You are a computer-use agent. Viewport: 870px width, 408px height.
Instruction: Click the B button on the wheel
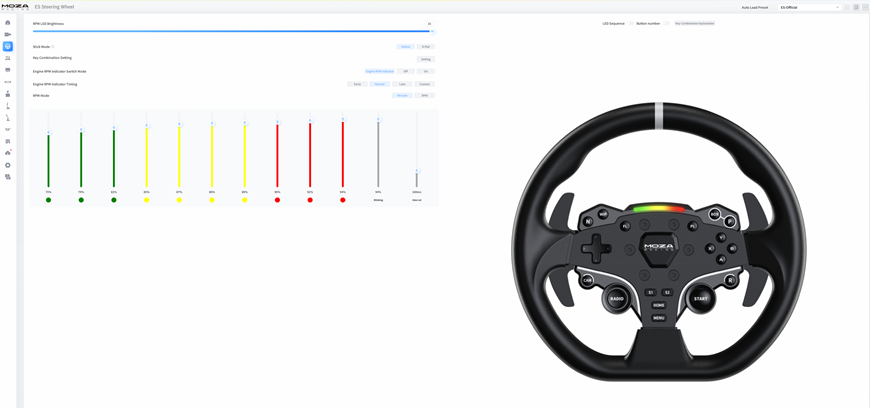732,248
